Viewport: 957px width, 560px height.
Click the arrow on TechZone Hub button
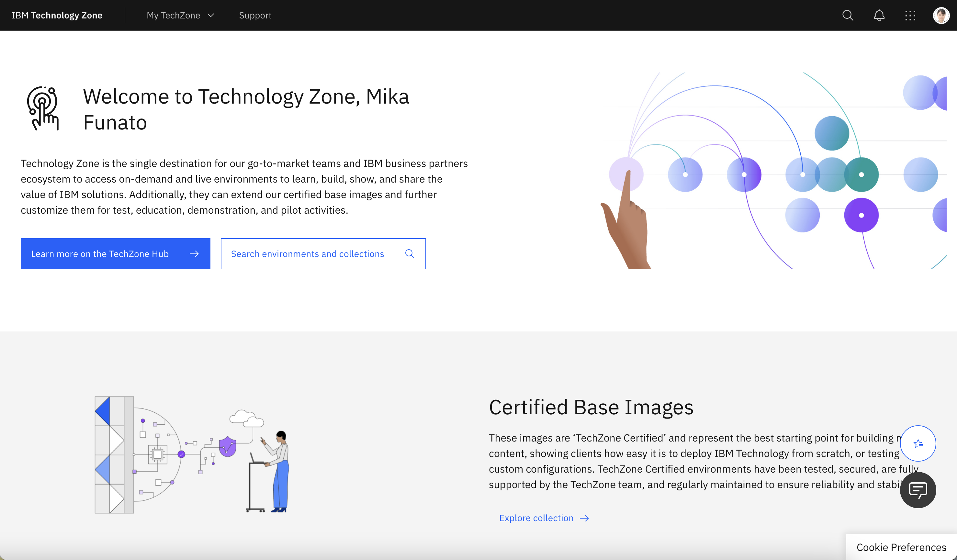pos(194,253)
